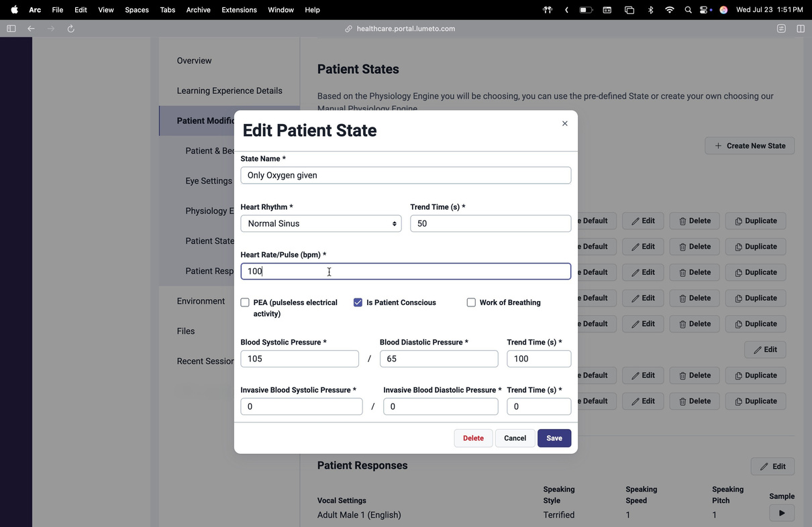
Task: Open Eye Settings sub-item
Action: (209, 181)
